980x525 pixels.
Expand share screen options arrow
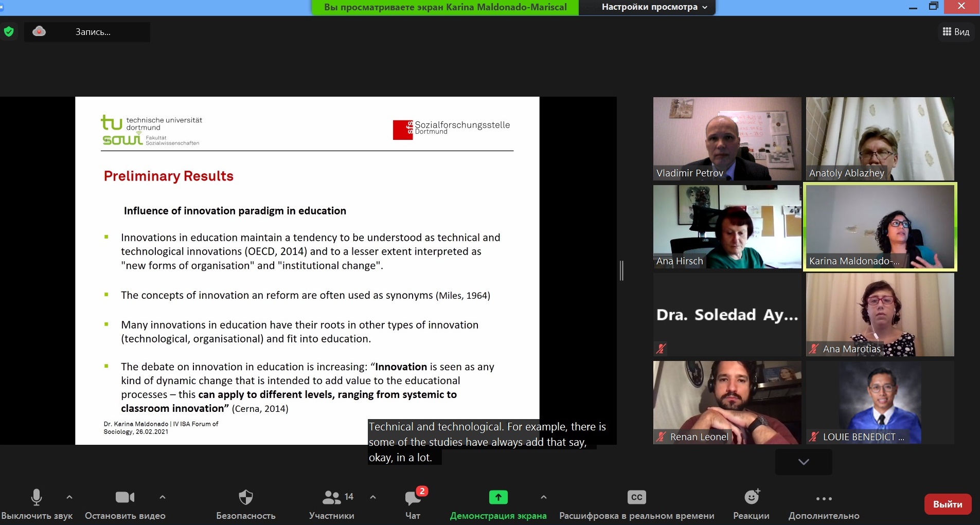(x=544, y=497)
